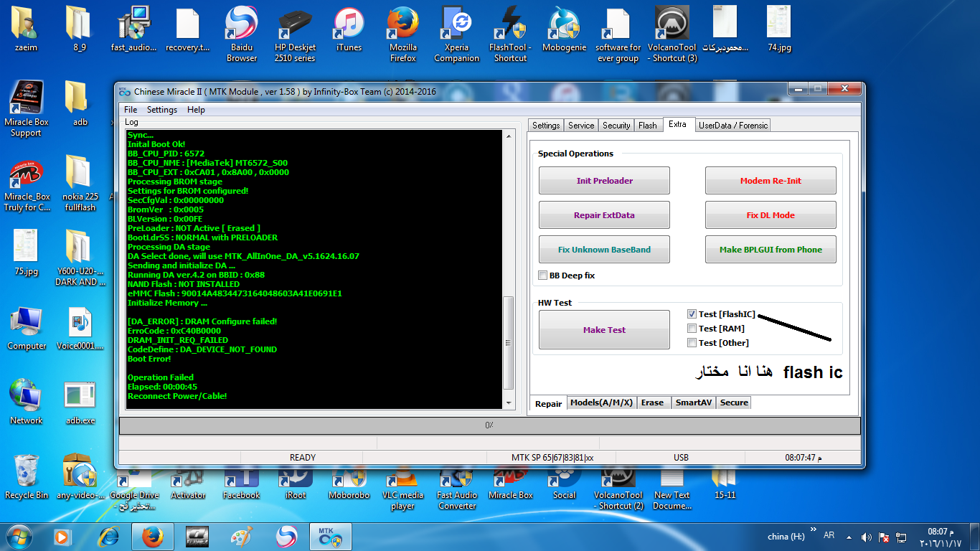Select the iRoot desktop shortcut
The image size is (980, 551).
point(296,483)
